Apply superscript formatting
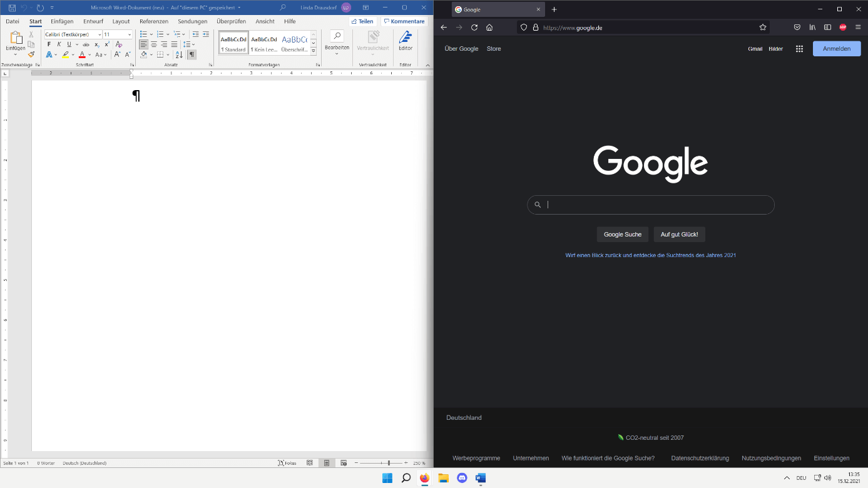The image size is (868, 488). pyautogui.click(x=107, y=44)
